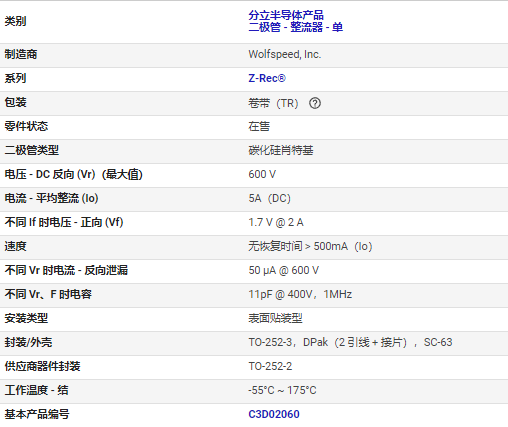Click the 在售 part status value
The height and width of the screenshot is (427, 508).
point(259,126)
